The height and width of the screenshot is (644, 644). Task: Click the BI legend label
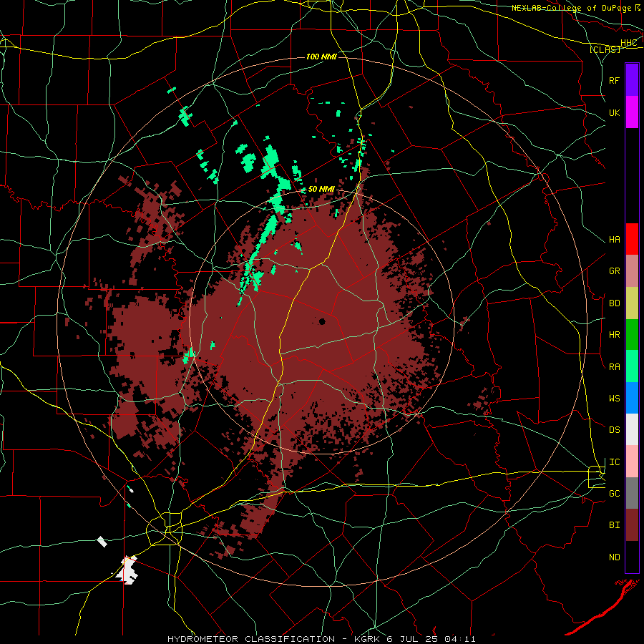(615, 525)
